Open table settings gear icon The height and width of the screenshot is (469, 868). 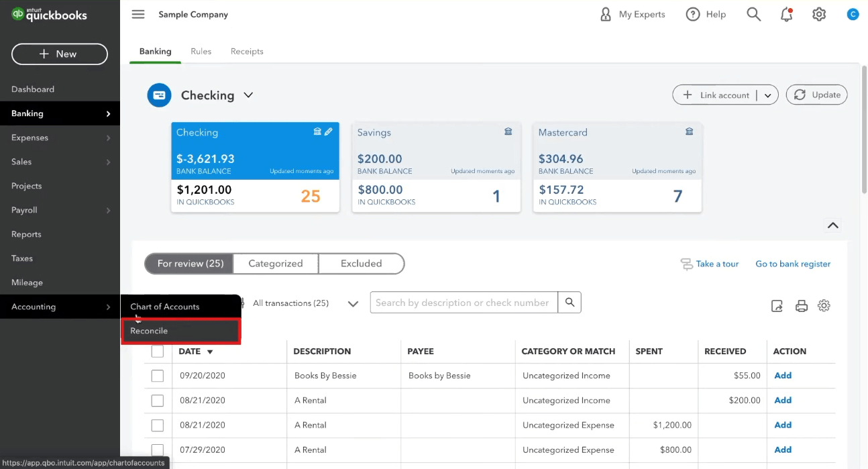coord(824,306)
